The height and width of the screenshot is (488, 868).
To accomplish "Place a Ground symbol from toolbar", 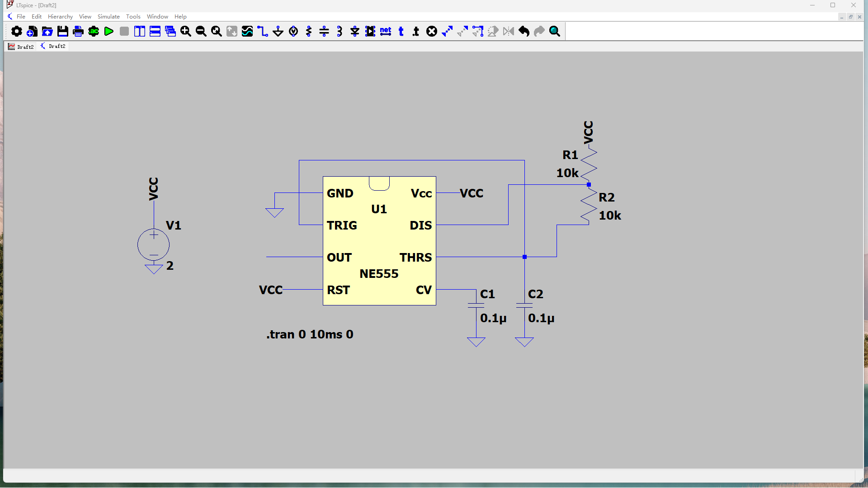I will coord(278,31).
